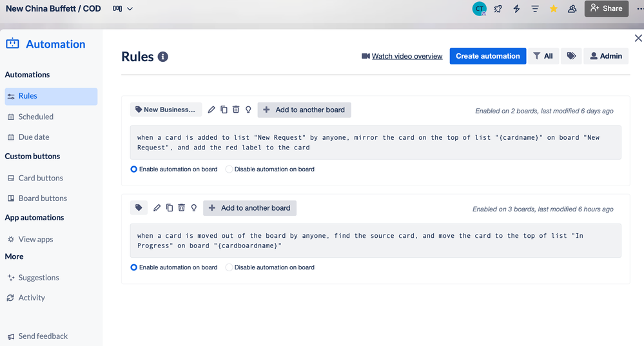Copy the New Request rule
This screenshot has width=644, height=346.
tap(224, 110)
